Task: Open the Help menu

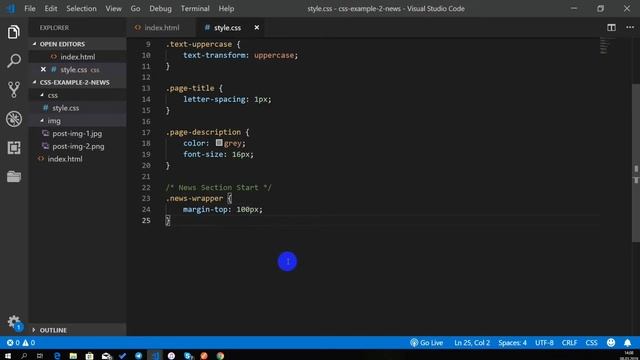Action: coord(226,8)
